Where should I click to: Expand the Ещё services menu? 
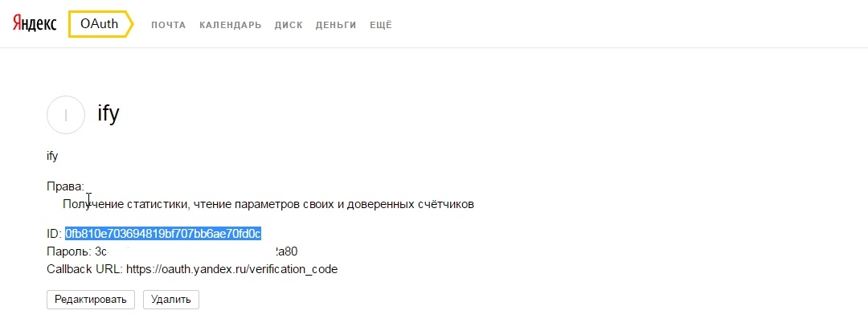tap(380, 25)
